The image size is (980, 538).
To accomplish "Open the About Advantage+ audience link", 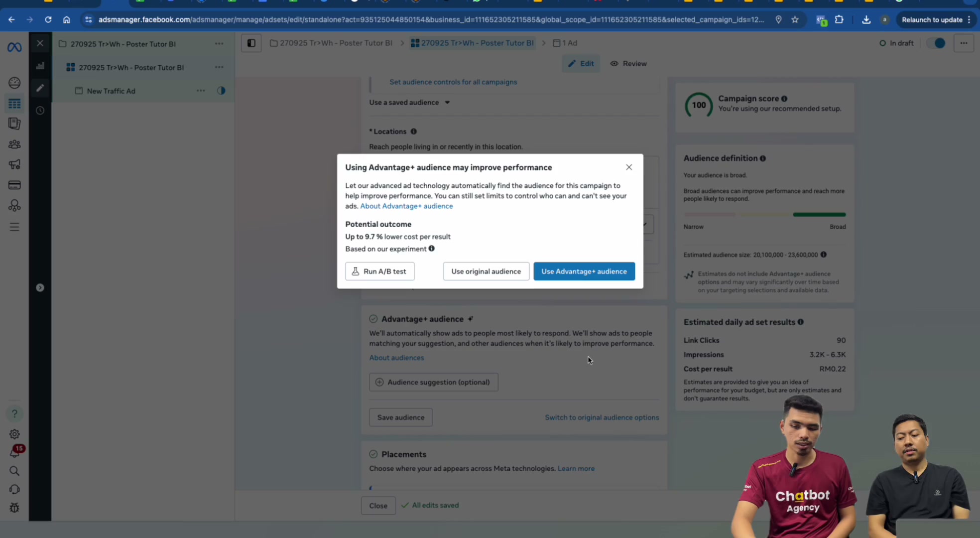I will click(x=406, y=206).
